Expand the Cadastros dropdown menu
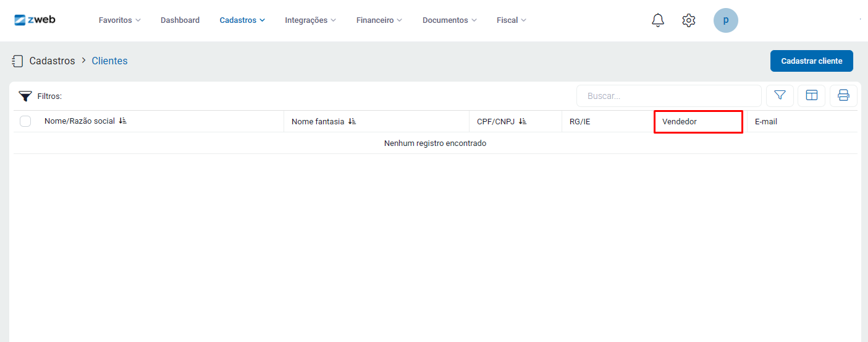 point(242,20)
